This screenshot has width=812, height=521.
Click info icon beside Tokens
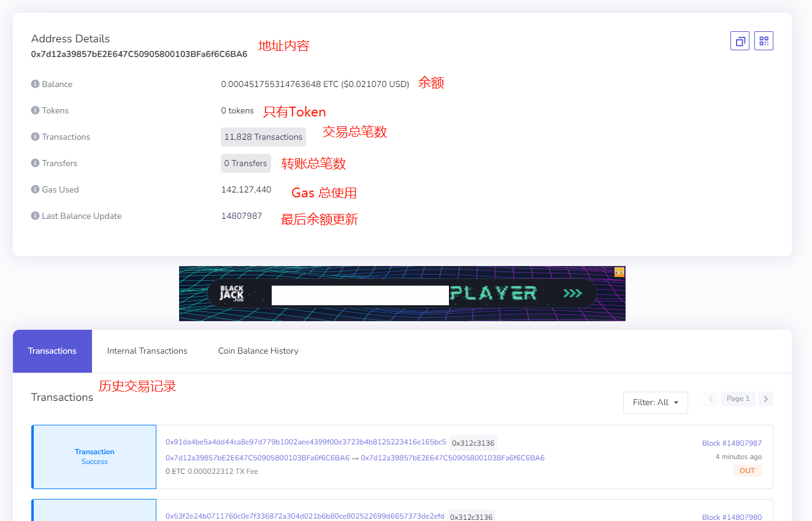click(x=35, y=110)
